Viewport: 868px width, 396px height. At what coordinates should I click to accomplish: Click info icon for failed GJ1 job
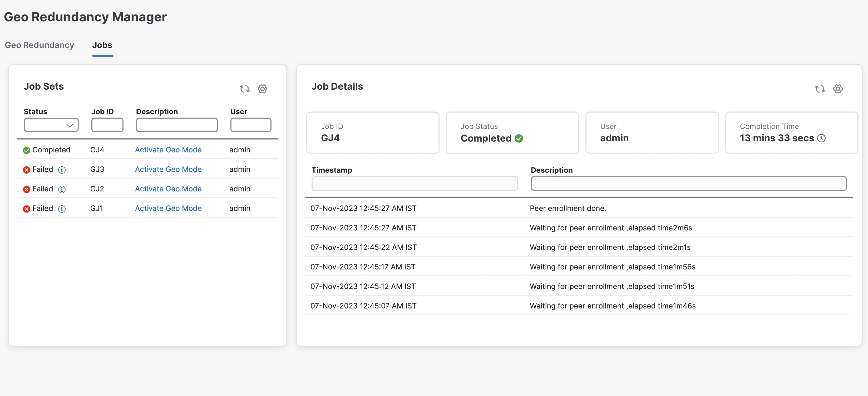(x=62, y=209)
